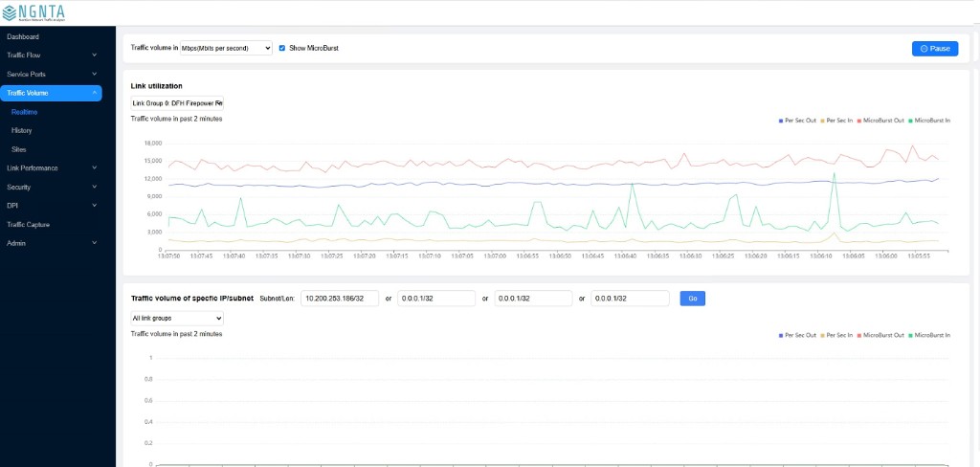Image resolution: width=980 pixels, height=467 pixels.
Task: Toggle Per Sec In legend in Link utilization
Action: (x=836, y=120)
